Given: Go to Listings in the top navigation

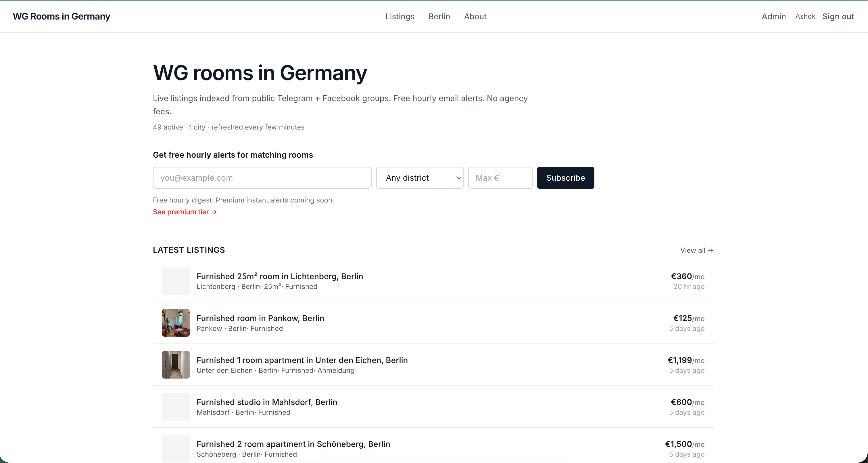Looking at the screenshot, I should (400, 16).
